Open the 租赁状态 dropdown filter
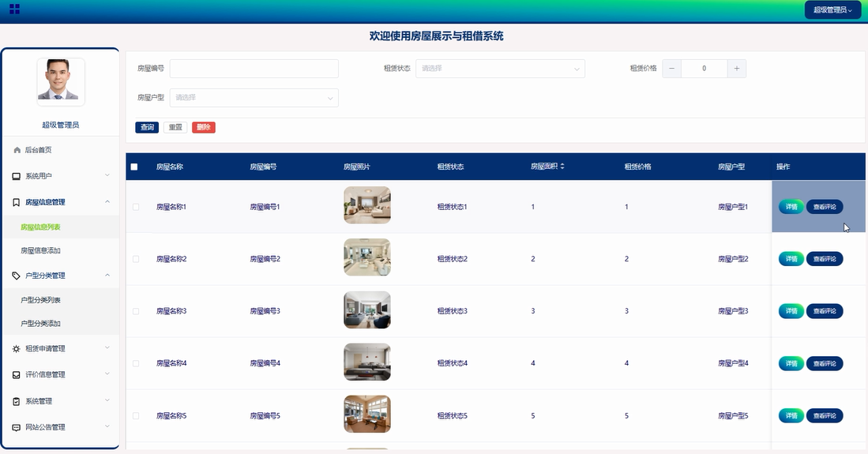Image resolution: width=868 pixels, height=454 pixels. (x=500, y=69)
